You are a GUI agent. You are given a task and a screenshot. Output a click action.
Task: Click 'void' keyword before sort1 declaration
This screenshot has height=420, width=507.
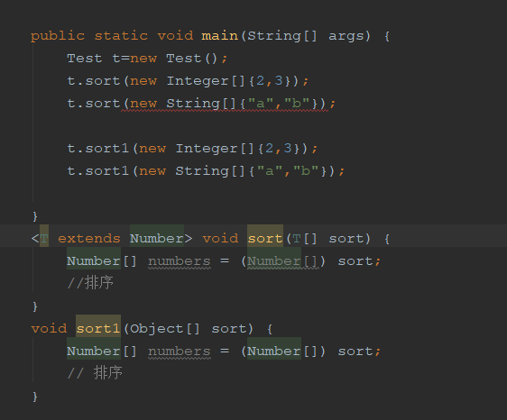[49, 329]
